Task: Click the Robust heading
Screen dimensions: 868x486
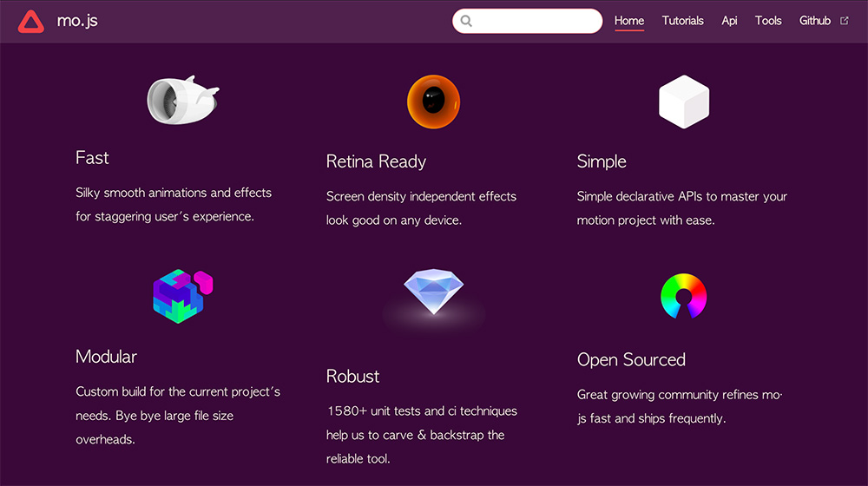Action: coord(352,377)
